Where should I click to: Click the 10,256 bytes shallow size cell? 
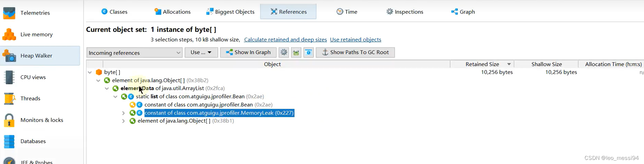[561, 72]
